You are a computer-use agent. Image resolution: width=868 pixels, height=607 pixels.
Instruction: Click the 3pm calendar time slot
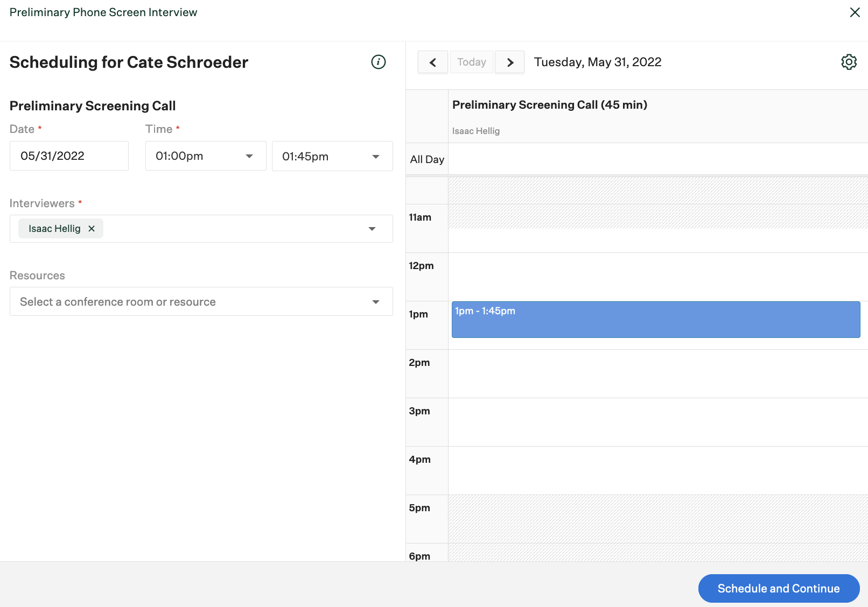pyautogui.click(x=657, y=422)
